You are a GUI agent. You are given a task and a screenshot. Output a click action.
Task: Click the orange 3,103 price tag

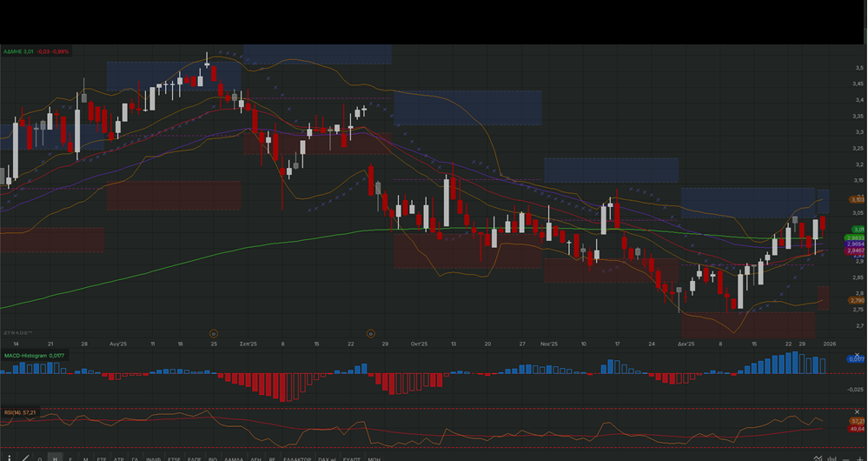point(858,199)
